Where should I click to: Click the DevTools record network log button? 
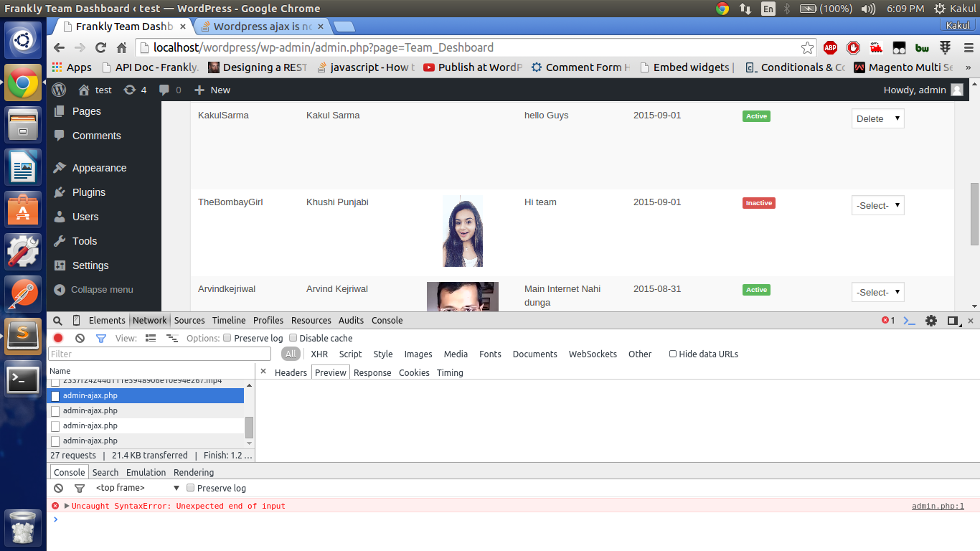tap(58, 338)
